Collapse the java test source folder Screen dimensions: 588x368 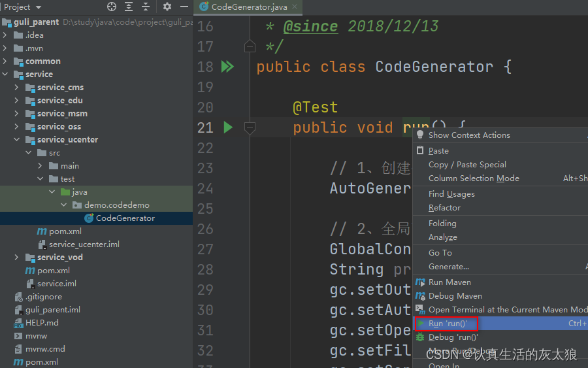pos(52,192)
